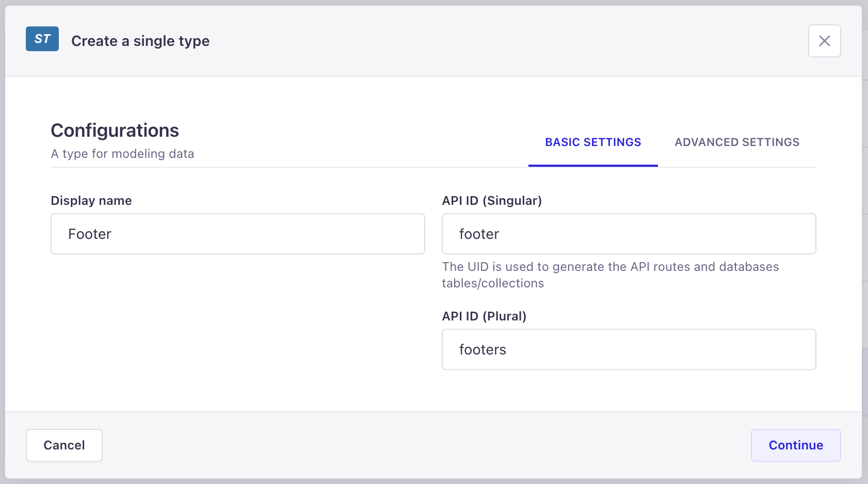Close the Create a single type dialog
This screenshot has height=484, width=868.
click(824, 41)
